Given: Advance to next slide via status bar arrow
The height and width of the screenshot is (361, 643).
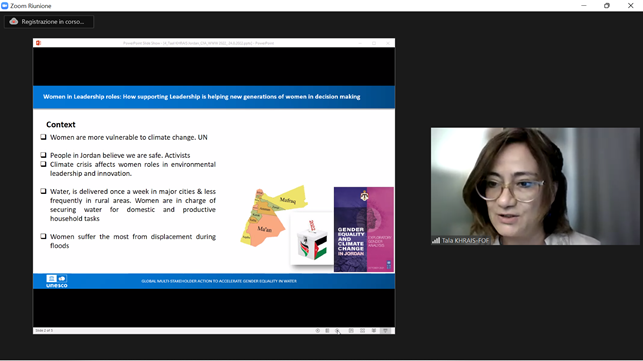Looking at the screenshot, I should coord(337,331).
